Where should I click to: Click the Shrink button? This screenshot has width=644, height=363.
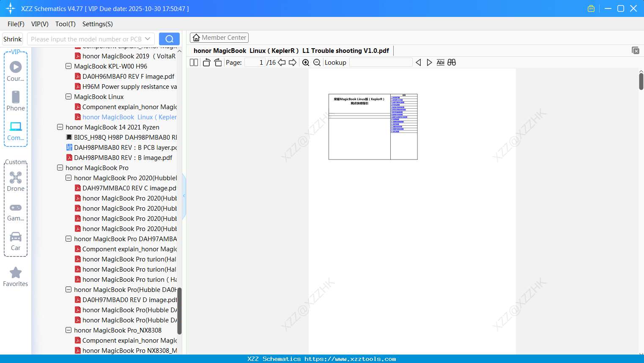(13, 39)
